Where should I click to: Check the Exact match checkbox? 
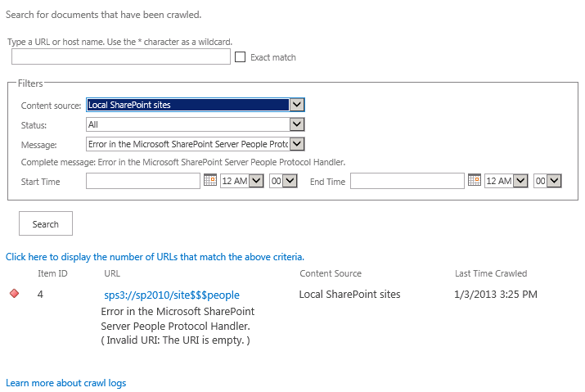(240, 57)
